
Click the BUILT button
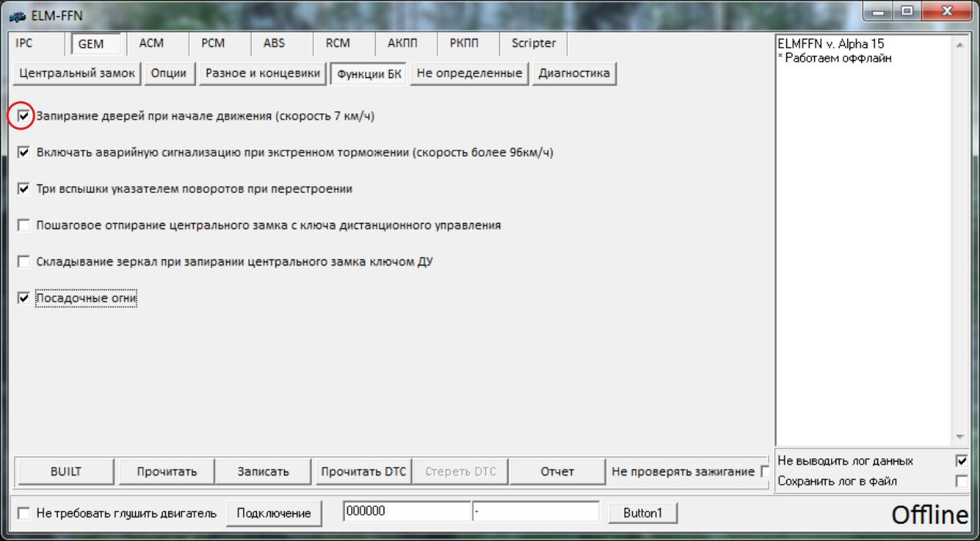pos(66,472)
